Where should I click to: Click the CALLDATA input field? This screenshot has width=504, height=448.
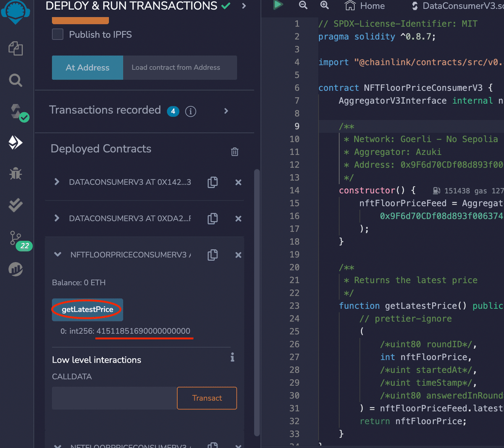pyautogui.click(x=114, y=398)
